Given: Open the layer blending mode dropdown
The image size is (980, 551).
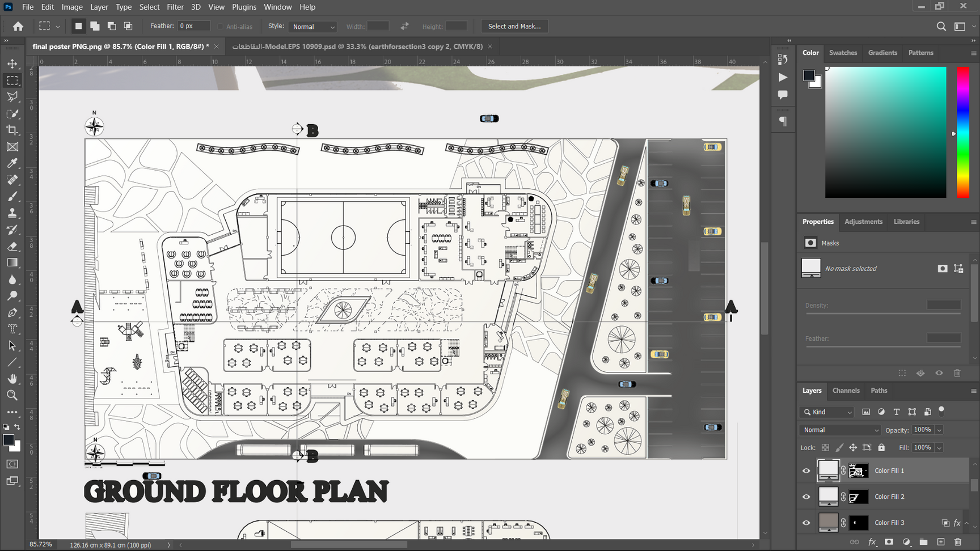Looking at the screenshot, I should click(x=840, y=430).
